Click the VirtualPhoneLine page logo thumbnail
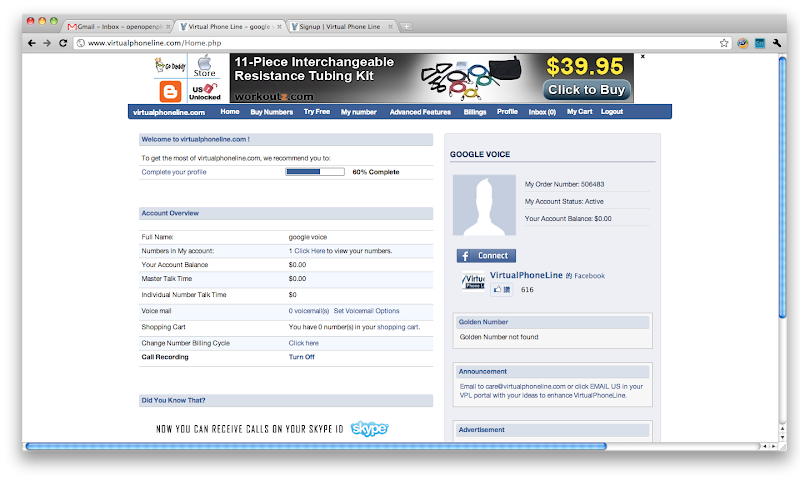The height and width of the screenshot is (481, 800). tap(473, 281)
